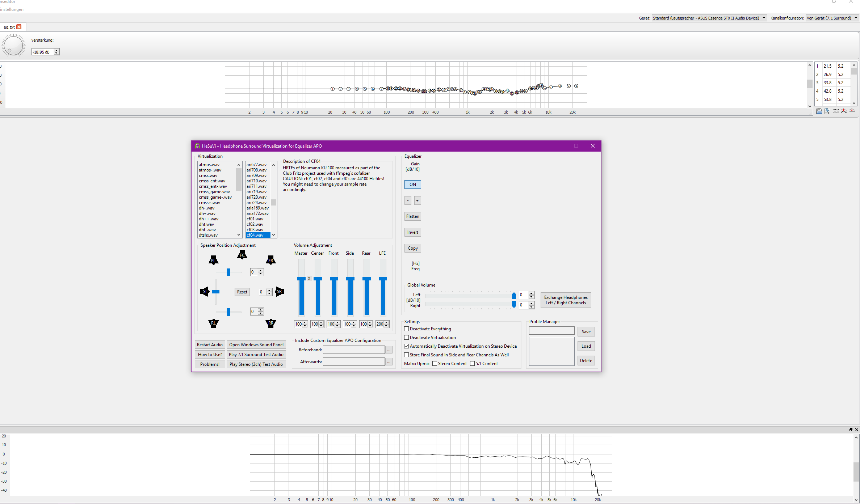Toggle Deactivate Virtualization checkbox
Image resolution: width=860 pixels, height=504 pixels.
coord(407,338)
